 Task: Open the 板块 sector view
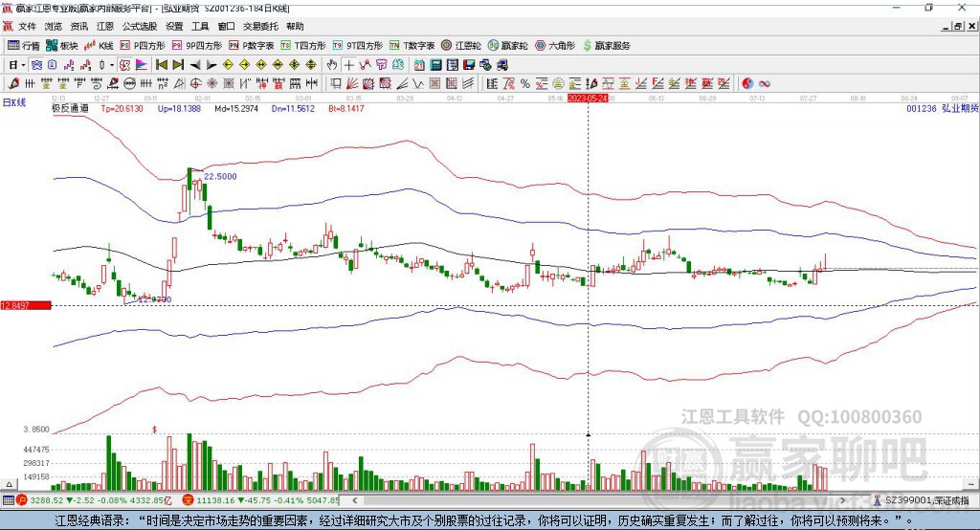61,46
